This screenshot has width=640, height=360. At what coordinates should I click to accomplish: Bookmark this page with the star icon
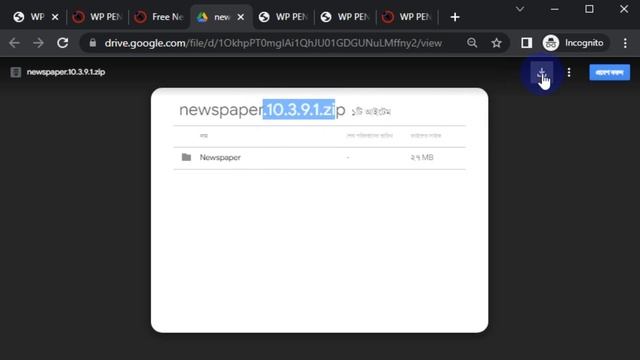pyautogui.click(x=496, y=43)
